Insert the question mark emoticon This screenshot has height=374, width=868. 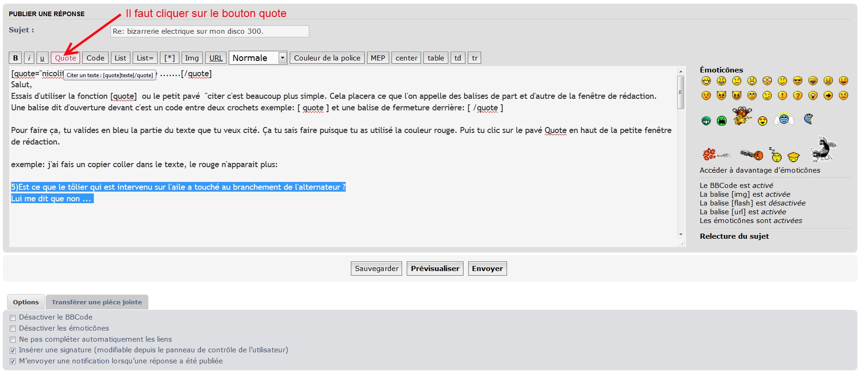(x=798, y=96)
